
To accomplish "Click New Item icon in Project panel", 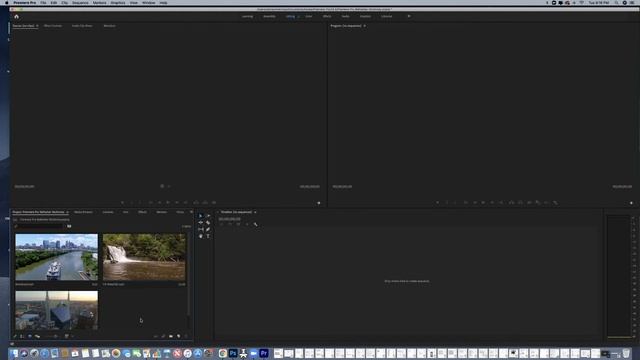I will click(x=179, y=336).
